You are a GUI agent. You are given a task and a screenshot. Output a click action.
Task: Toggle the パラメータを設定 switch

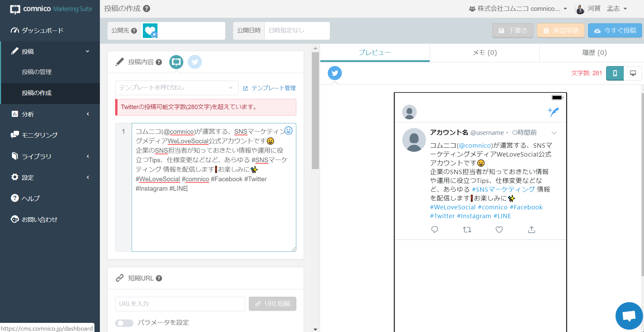(124, 323)
